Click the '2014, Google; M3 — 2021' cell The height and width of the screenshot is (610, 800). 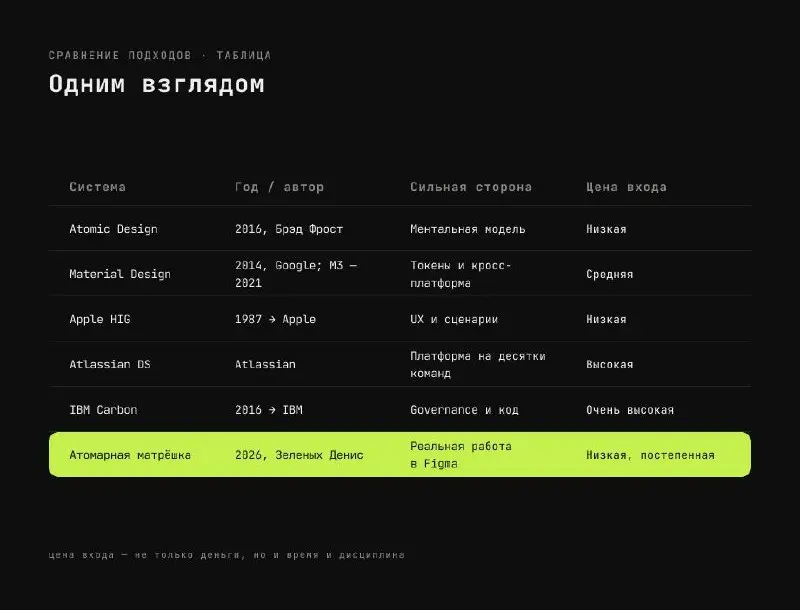295,274
